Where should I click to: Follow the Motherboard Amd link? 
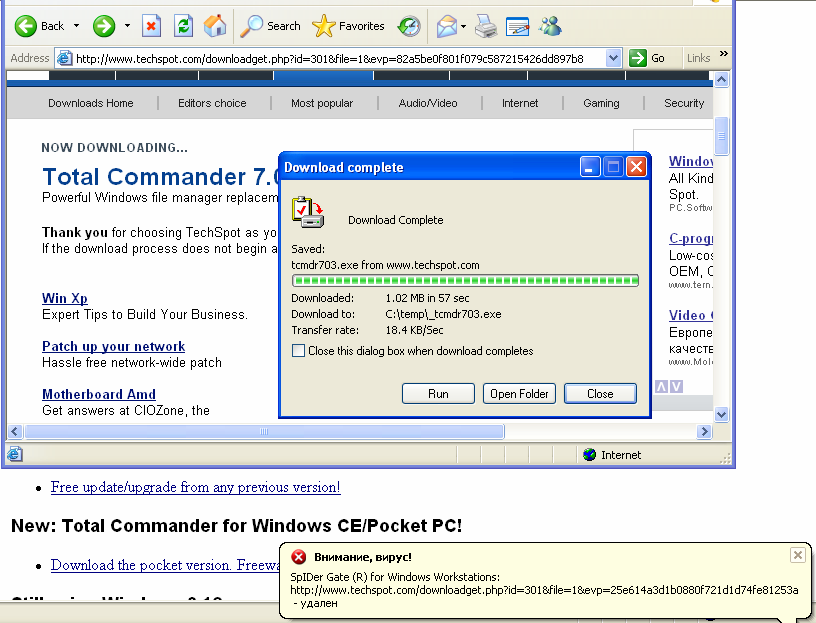pos(99,395)
